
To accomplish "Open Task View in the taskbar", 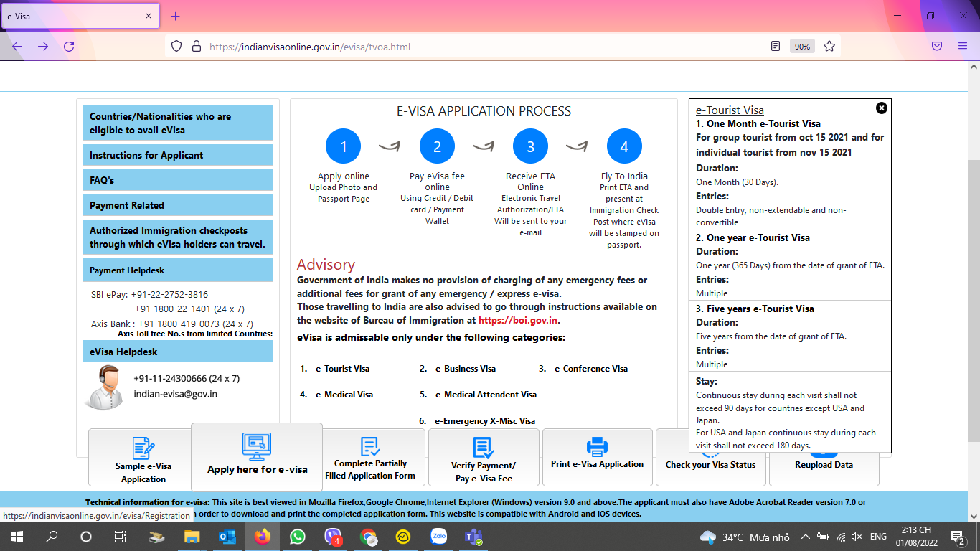I will [121, 537].
